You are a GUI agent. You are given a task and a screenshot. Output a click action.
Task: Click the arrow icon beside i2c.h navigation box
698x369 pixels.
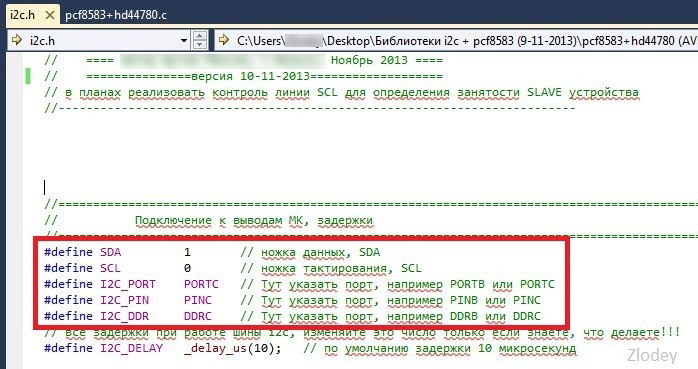(x=17, y=40)
